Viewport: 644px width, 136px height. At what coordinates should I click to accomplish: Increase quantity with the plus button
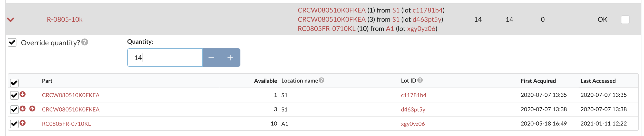click(230, 58)
